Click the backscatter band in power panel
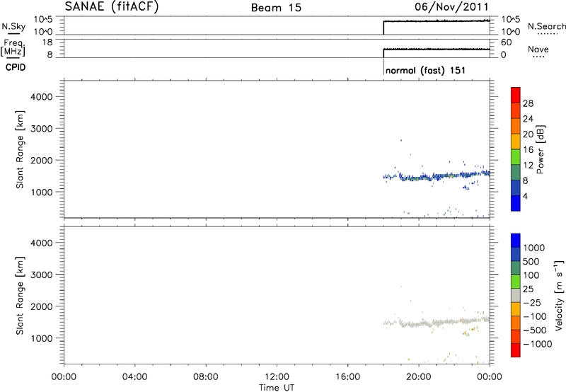 pyautogui.click(x=437, y=176)
